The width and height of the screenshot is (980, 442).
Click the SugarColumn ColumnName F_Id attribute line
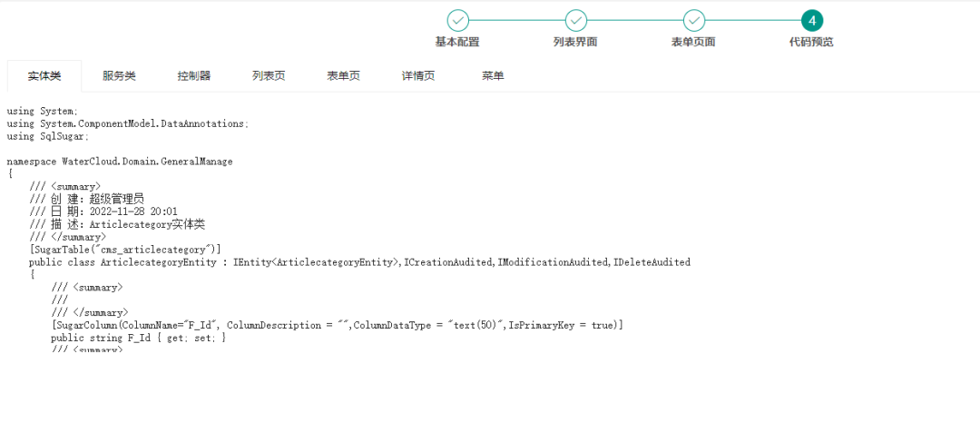pyautogui.click(x=338, y=325)
